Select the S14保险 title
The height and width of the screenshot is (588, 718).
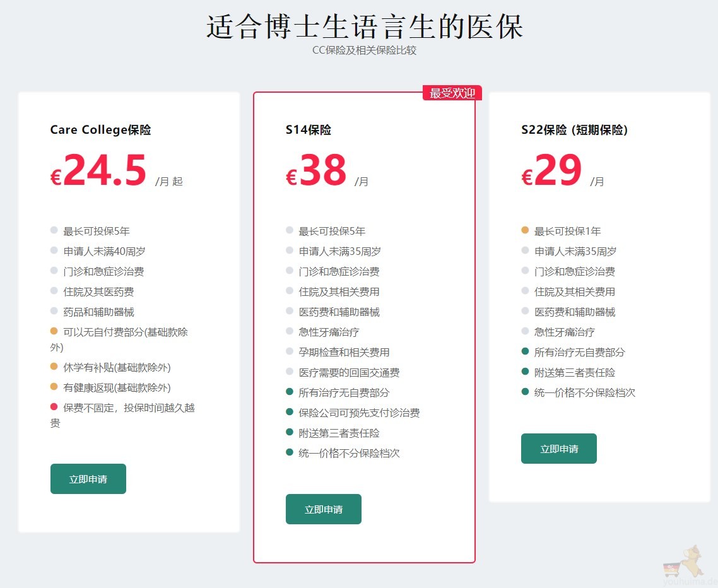pos(308,129)
